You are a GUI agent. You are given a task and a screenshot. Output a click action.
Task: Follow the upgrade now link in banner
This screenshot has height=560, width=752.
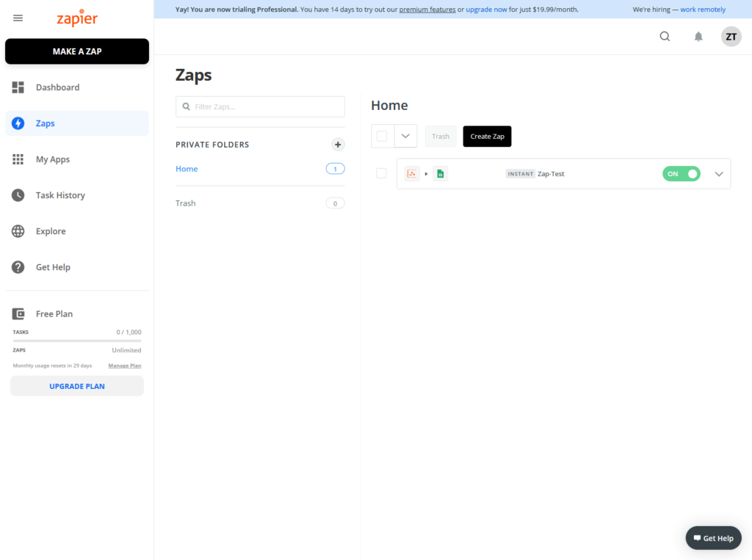[x=486, y=9]
